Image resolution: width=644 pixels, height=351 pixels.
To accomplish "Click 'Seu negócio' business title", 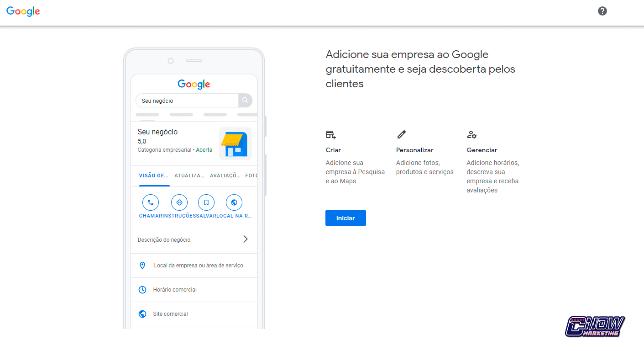I will [x=157, y=132].
